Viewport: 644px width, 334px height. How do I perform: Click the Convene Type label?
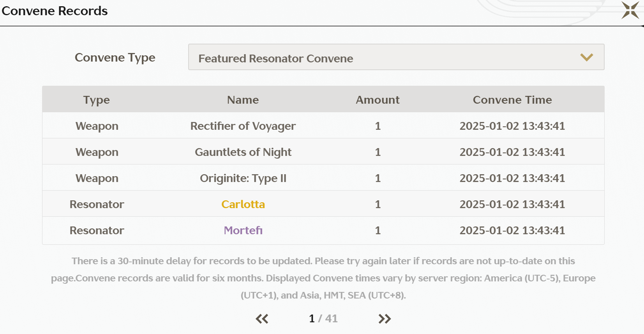coord(115,58)
